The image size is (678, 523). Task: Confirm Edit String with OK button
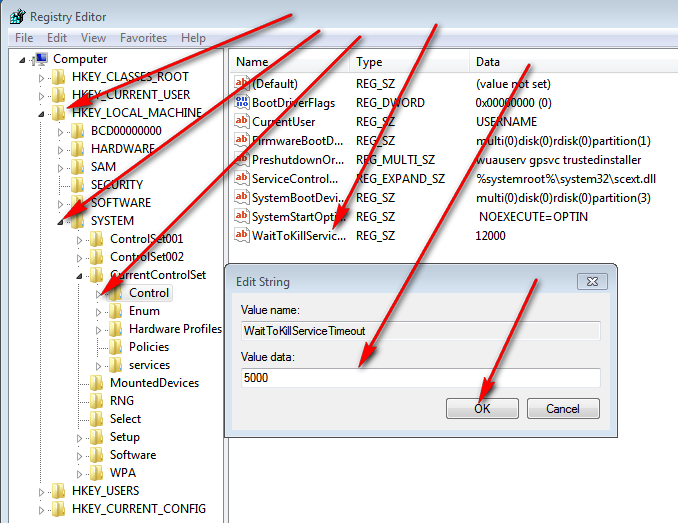(482, 408)
